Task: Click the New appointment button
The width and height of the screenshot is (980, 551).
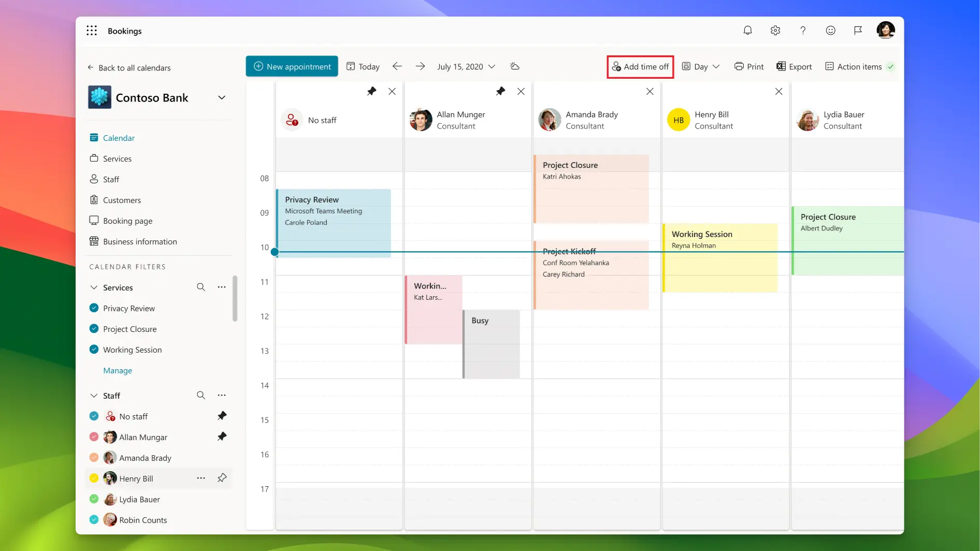Action: click(292, 66)
